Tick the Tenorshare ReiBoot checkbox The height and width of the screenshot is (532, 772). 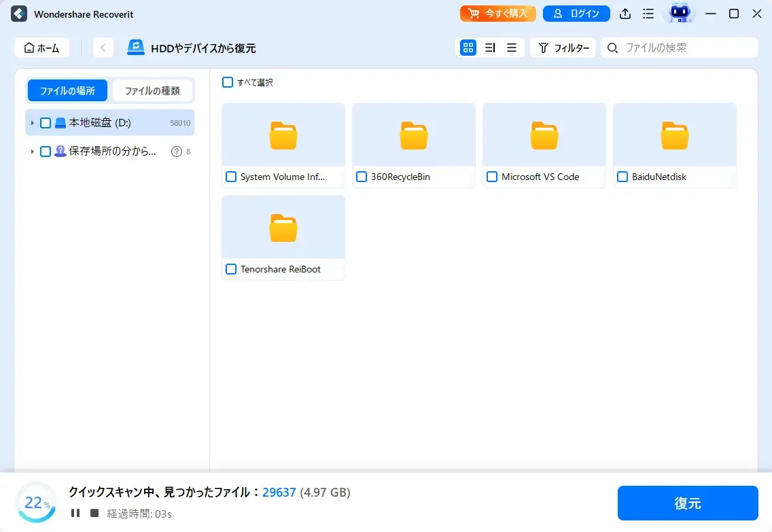coord(231,269)
